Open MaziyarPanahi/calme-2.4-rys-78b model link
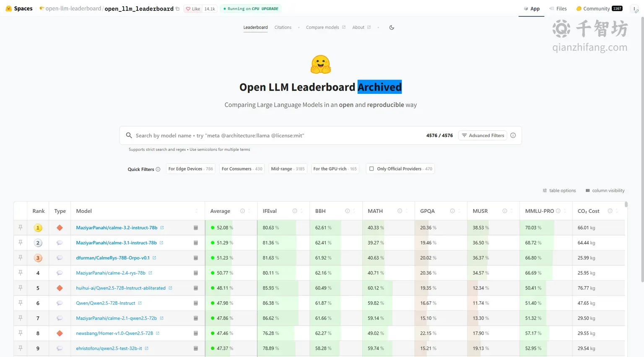Screen dimensions: 644x357 click(111, 273)
